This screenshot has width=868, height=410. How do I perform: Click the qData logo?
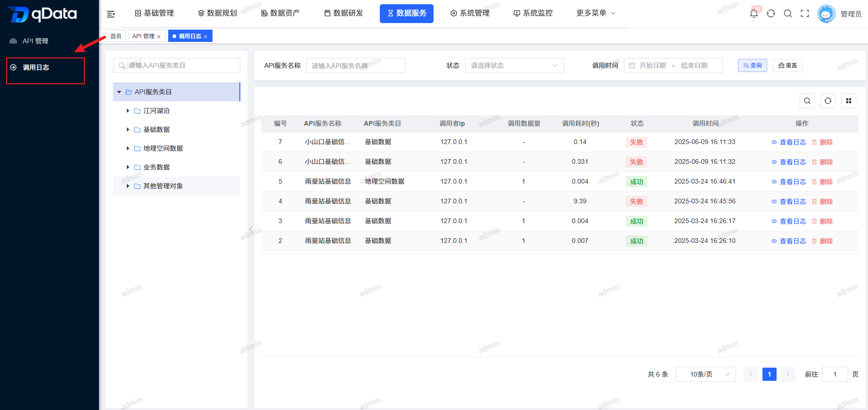[x=43, y=14]
